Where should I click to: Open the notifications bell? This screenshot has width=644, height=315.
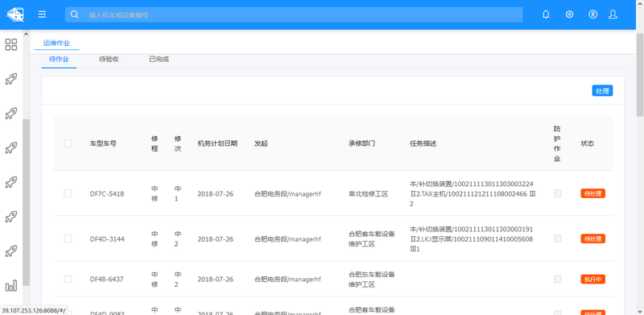point(546,15)
